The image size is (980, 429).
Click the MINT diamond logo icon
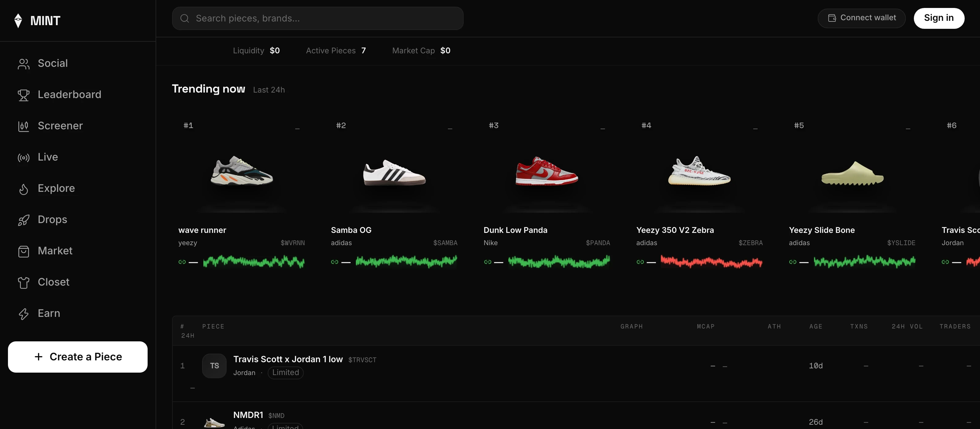[18, 21]
